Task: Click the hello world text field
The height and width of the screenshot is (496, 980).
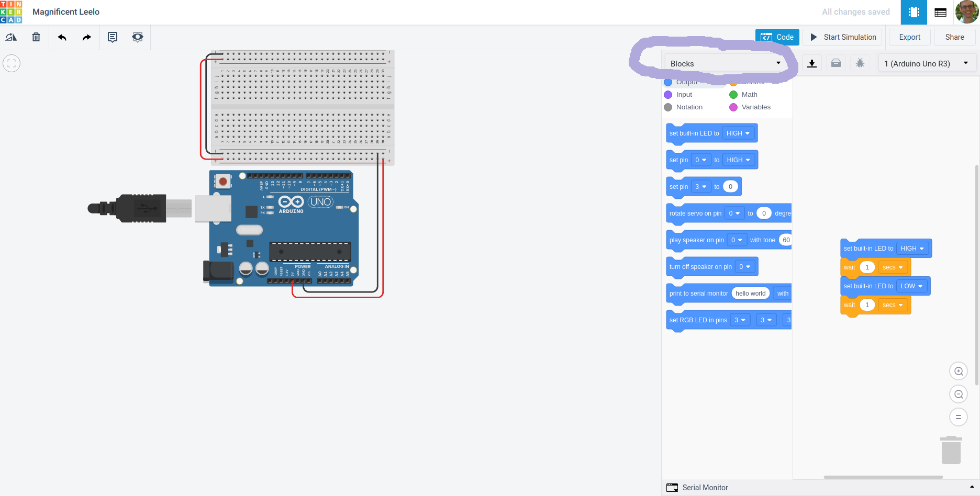Action: [x=750, y=294]
